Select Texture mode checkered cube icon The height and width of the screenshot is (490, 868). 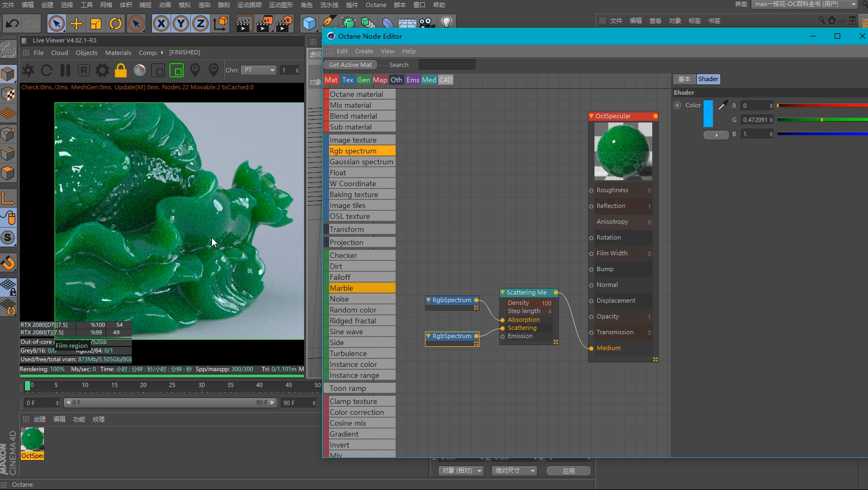click(8, 94)
